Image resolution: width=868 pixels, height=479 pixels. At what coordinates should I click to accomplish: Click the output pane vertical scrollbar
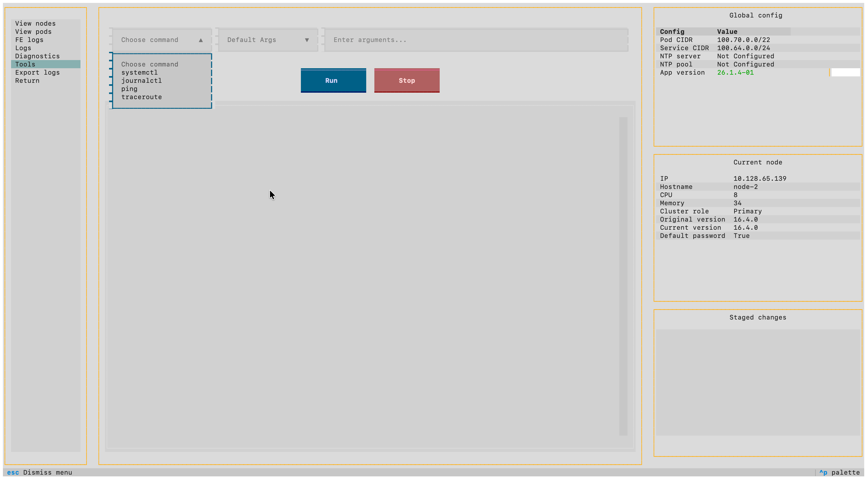623,276
